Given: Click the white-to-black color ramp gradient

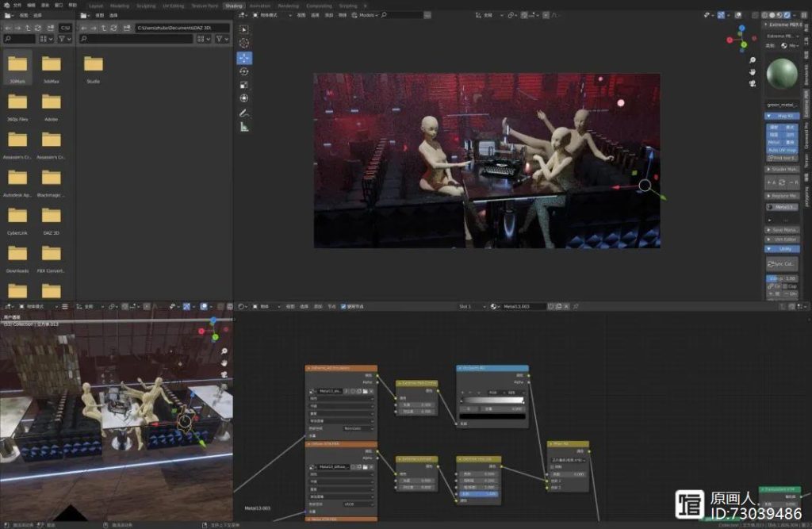Looking at the screenshot, I should click(492, 401).
